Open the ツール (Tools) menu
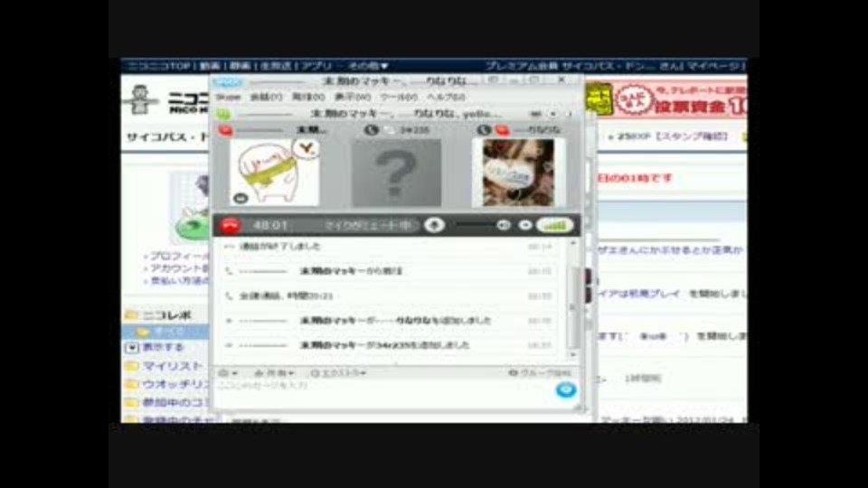 pyautogui.click(x=399, y=97)
